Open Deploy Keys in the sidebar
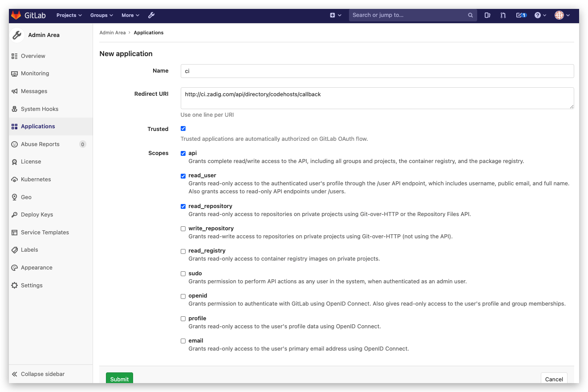Viewport: 588px width, 392px height. coord(51,215)
